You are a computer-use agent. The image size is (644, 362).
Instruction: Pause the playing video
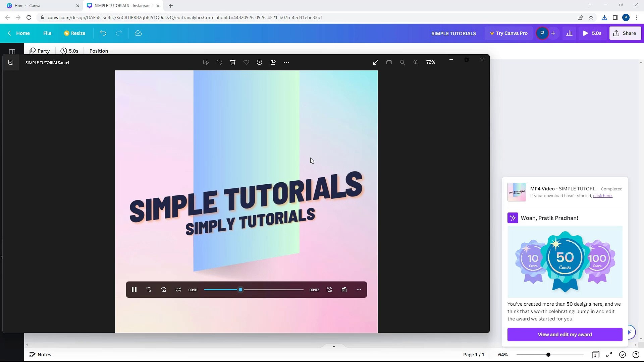coord(134,290)
